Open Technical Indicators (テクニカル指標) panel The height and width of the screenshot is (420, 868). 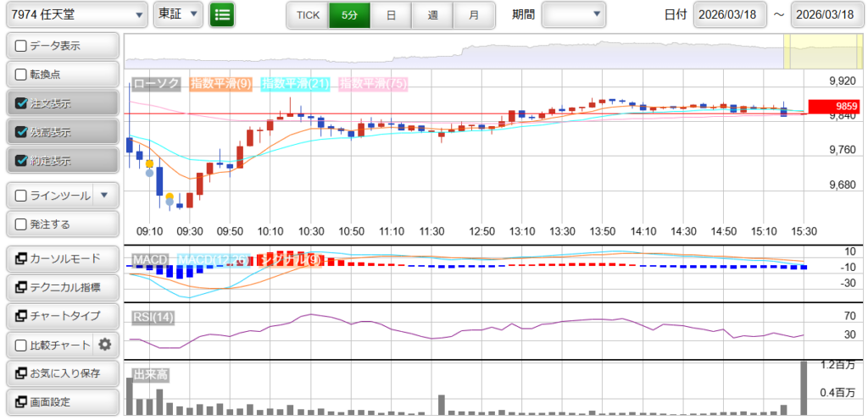click(63, 288)
